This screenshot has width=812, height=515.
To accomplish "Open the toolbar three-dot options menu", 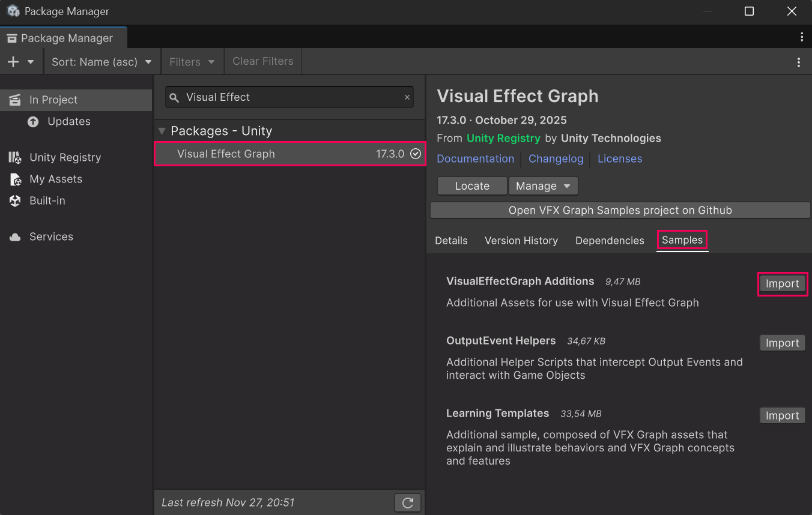I will (x=798, y=62).
